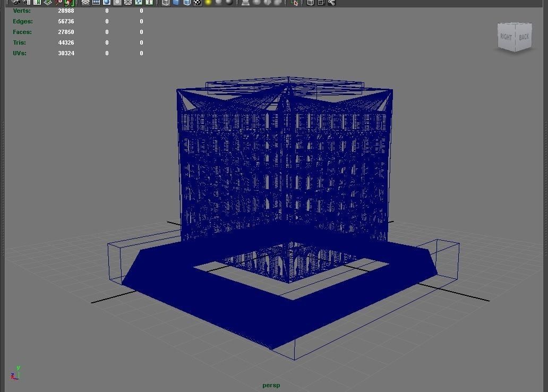The height and width of the screenshot is (392, 548).
Task: Toggle the 2D Pan/Zoom magnifier icon
Action: pyautogui.click(x=58, y=2)
